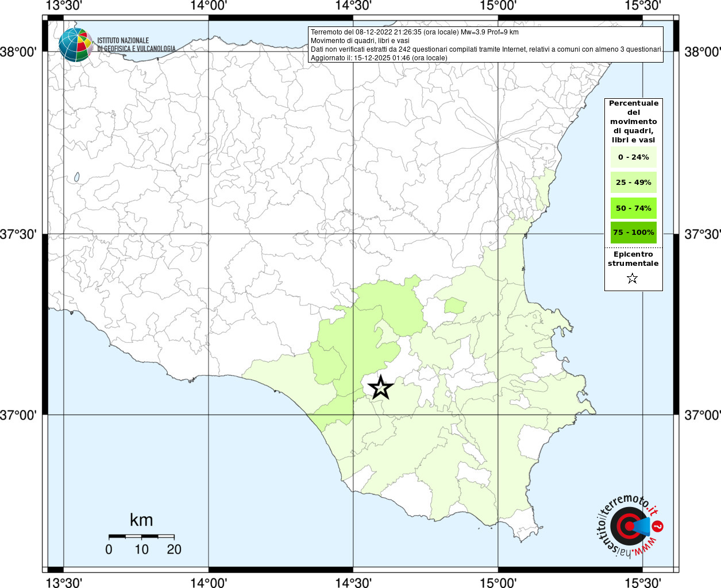Image resolution: width=721 pixels, height=588 pixels.
Task: Click the left 37°30' latitude label
Action: (18, 234)
